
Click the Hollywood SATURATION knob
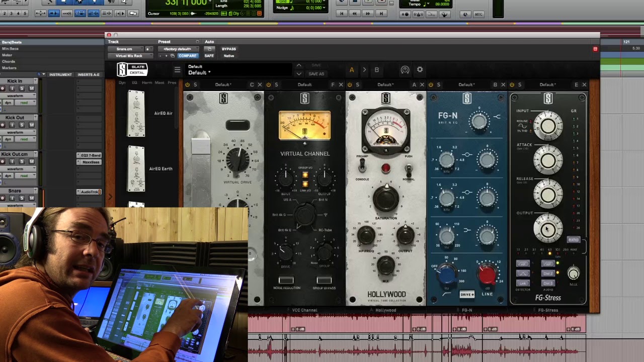click(386, 198)
